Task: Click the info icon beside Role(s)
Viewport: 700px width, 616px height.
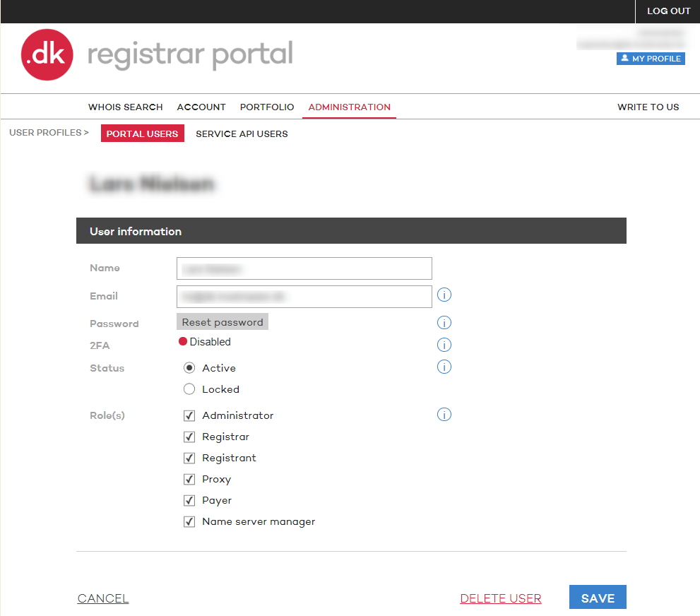Action: click(444, 415)
